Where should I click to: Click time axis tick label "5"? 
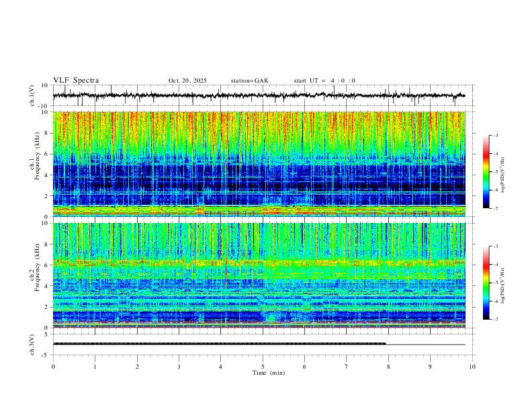(263, 367)
